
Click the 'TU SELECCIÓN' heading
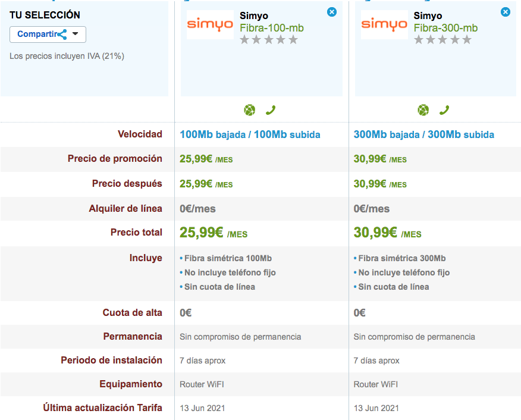point(45,15)
